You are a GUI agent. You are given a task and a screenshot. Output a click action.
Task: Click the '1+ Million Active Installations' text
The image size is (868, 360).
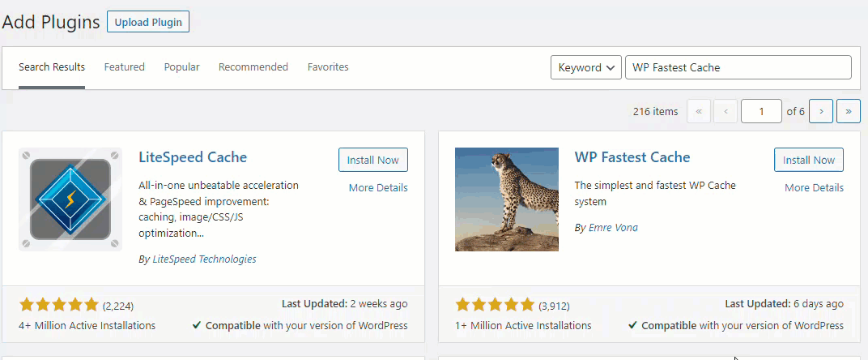click(x=524, y=326)
